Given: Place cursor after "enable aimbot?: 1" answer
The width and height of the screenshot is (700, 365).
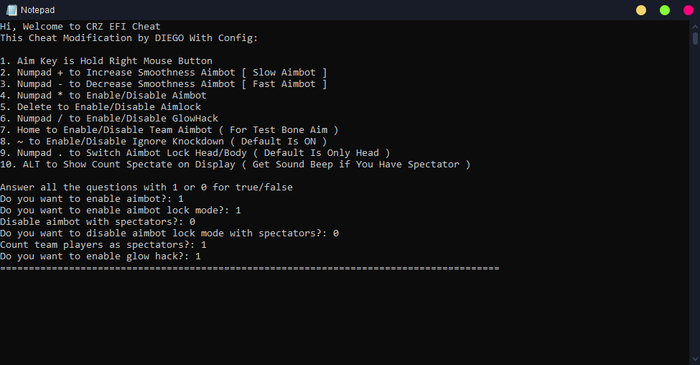Looking at the screenshot, I should click(x=184, y=199).
